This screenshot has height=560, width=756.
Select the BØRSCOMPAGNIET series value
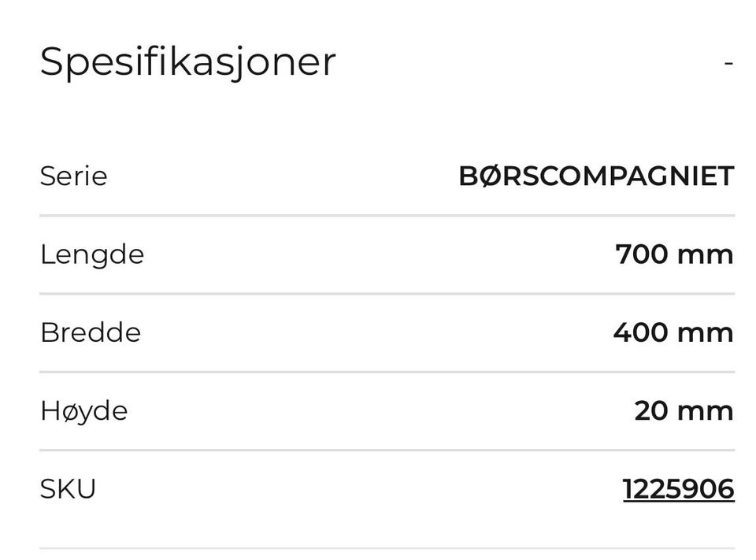coord(596,176)
